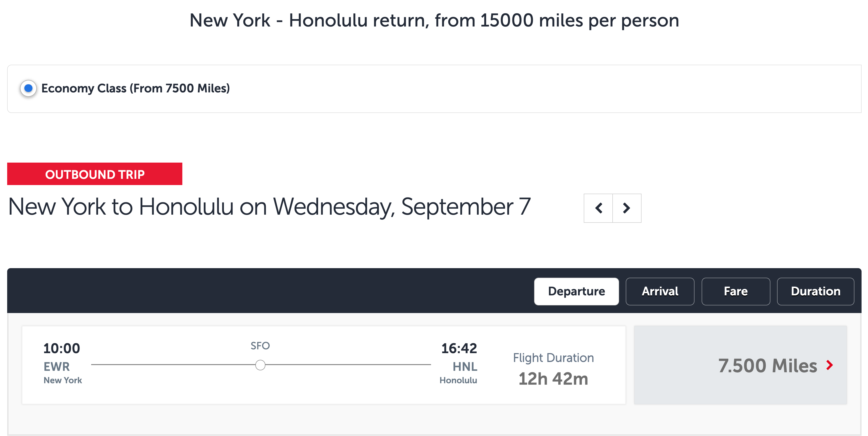868x436 pixels.
Task: Sort flights by Arrival
Action: point(660,291)
